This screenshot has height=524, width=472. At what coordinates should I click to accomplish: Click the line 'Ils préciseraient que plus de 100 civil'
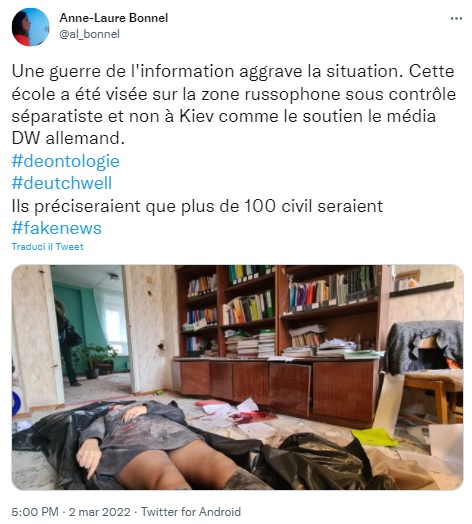pos(197,206)
